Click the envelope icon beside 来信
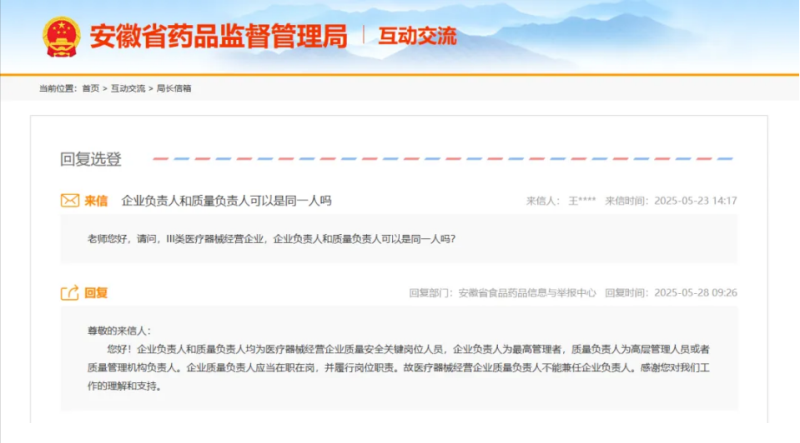The width and height of the screenshot is (800, 443). click(70, 200)
